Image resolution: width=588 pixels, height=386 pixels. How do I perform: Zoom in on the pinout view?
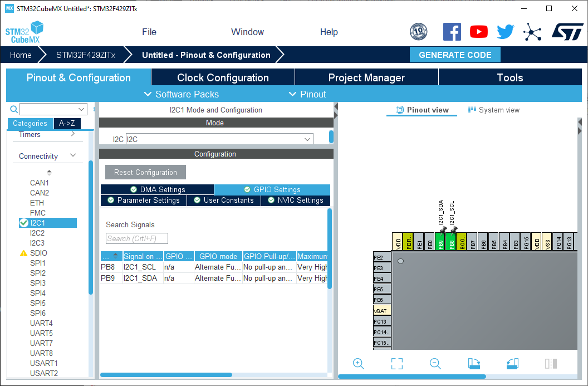358,363
